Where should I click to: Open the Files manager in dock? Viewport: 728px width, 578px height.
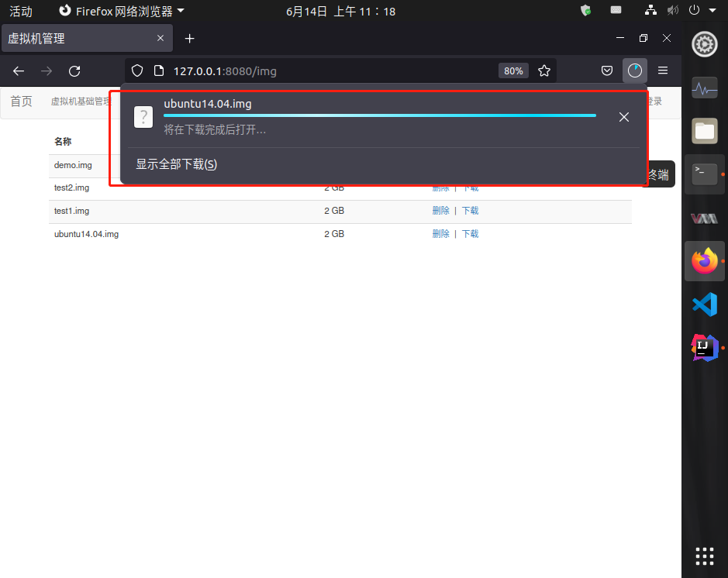pyautogui.click(x=705, y=131)
